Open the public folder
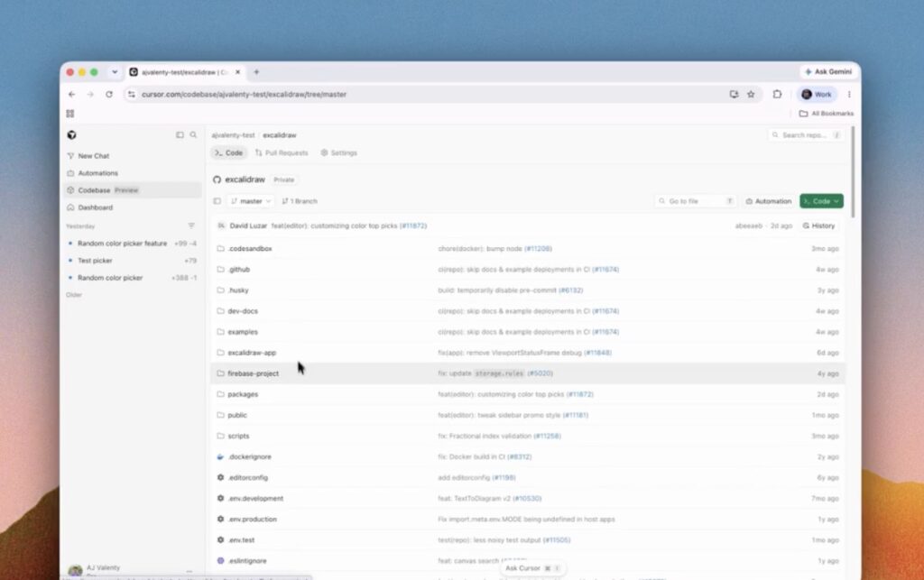Image resolution: width=924 pixels, height=580 pixels. point(237,415)
